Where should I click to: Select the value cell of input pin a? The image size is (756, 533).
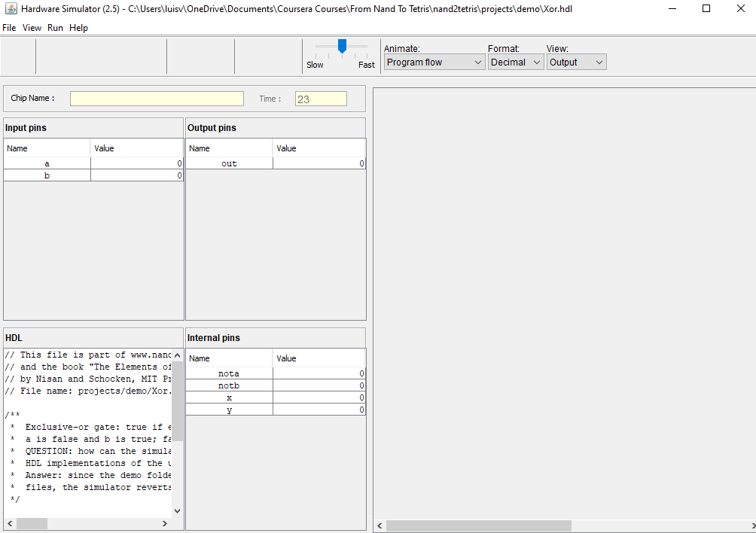[x=136, y=163]
